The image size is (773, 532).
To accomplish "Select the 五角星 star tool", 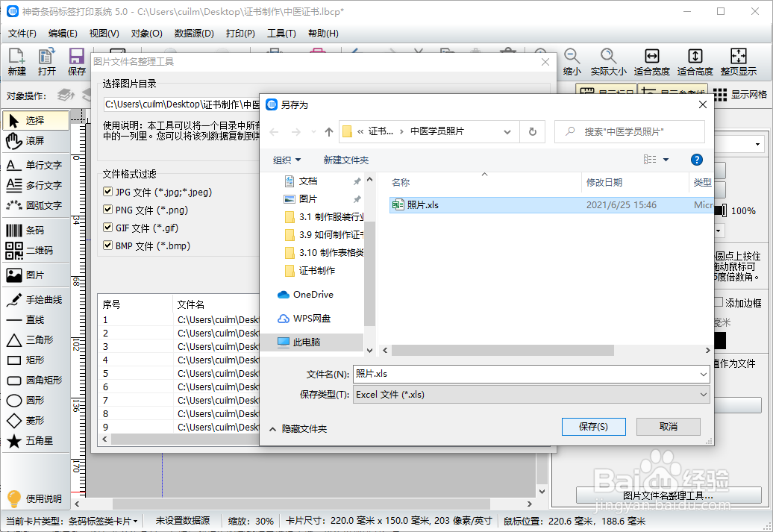I will pyautogui.click(x=36, y=441).
